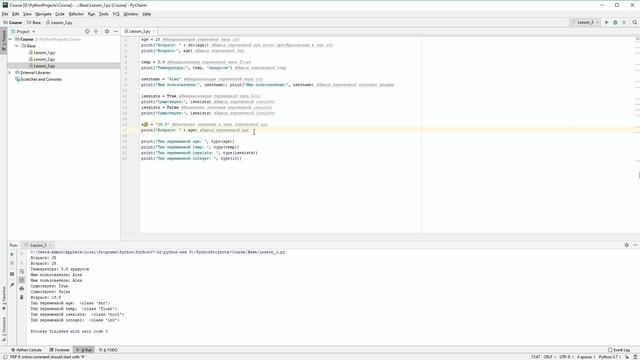Collapse the Course project root
Image resolution: width=640 pixels, height=360 pixels.
10,39
